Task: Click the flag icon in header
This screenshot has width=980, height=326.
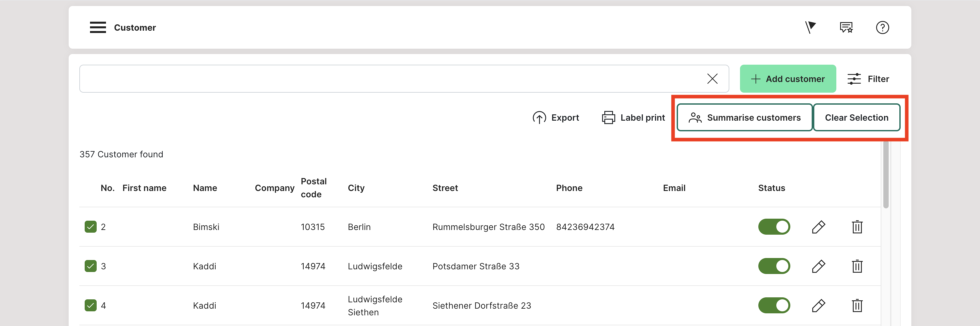Action: [x=810, y=27]
